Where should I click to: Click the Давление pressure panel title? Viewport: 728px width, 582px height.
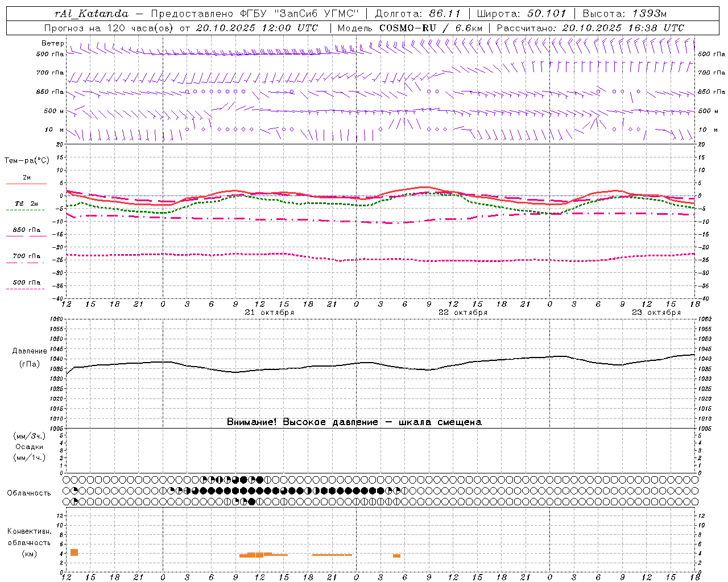[30, 351]
